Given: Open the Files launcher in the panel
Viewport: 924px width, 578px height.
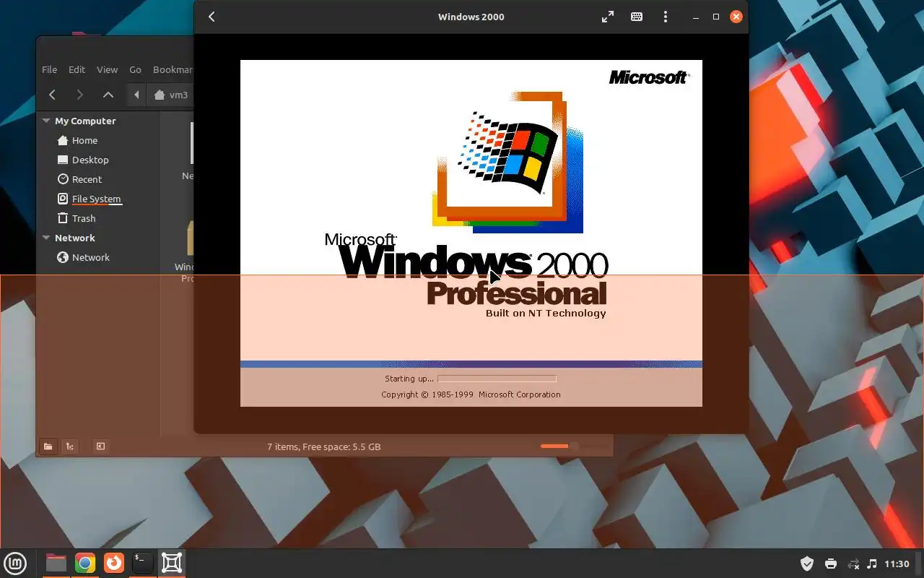Looking at the screenshot, I should pyautogui.click(x=56, y=563).
